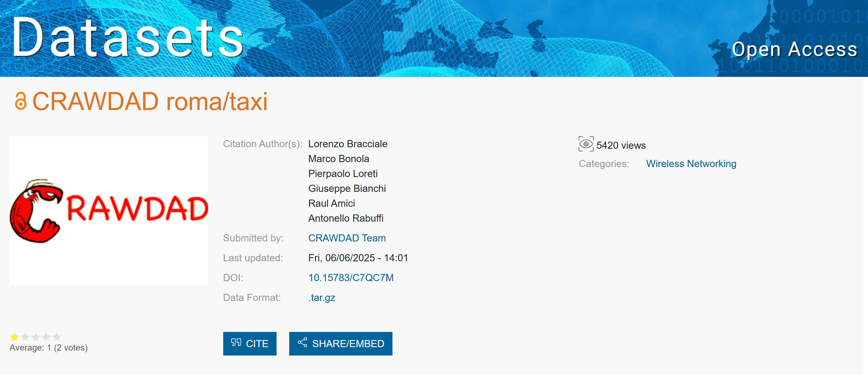The height and width of the screenshot is (380, 868).
Task: Rate dataset two stars
Action: [25, 337]
